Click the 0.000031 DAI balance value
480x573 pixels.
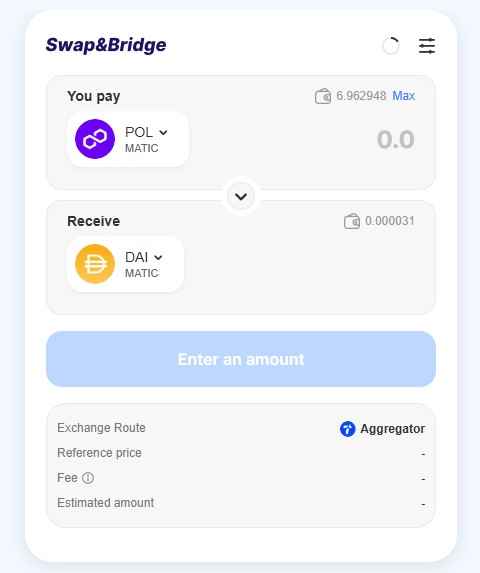[390, 221]
